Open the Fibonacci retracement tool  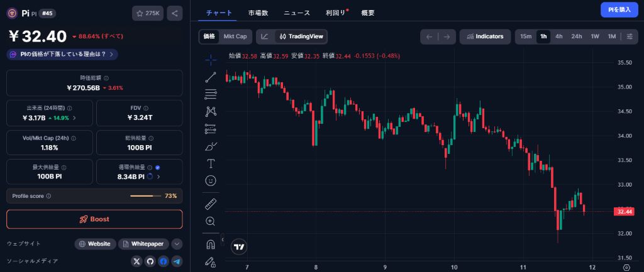(x=211, y=94)
